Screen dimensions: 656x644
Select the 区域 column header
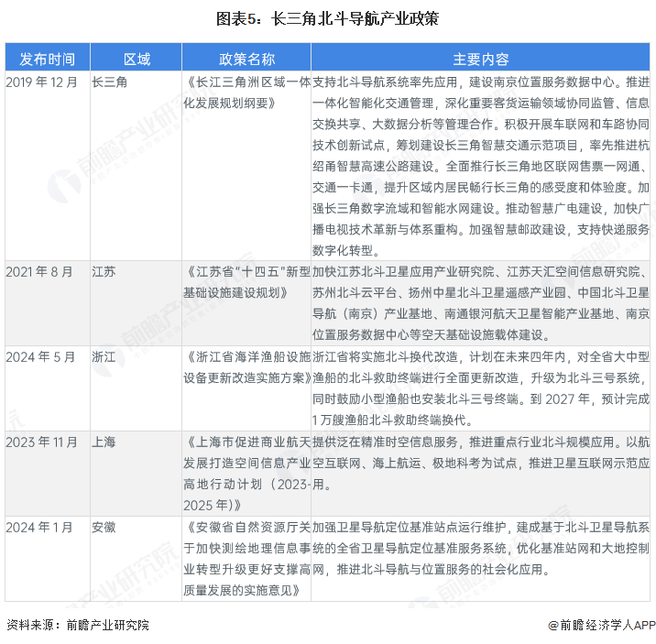click(x=137, y=59)
